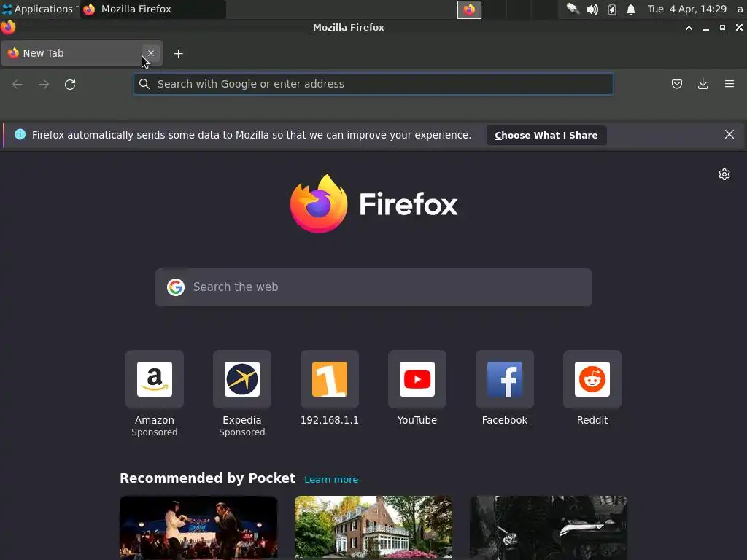
Task: Click the Amazon label text
Action: pyautogui.click(x=155, y=420)
